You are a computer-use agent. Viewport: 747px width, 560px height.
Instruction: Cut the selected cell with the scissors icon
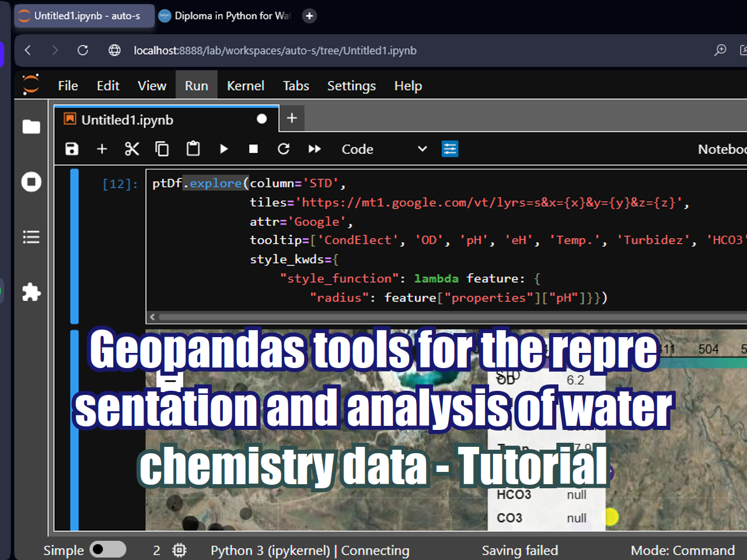click(132, 149)
